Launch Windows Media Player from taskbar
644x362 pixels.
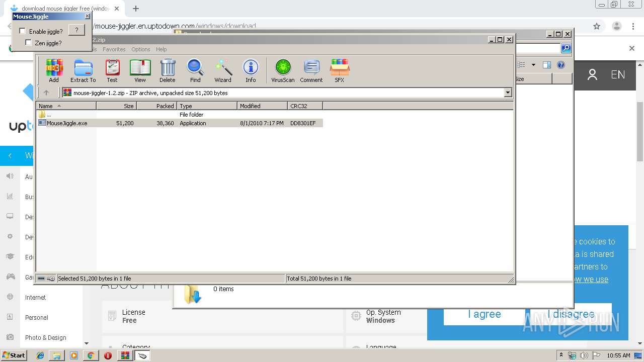click(74, 355)
